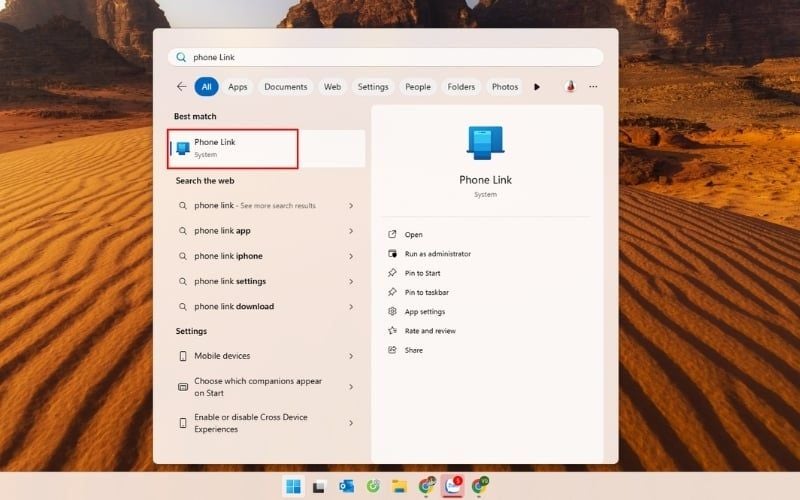Click the phone icon beside Cross Device Experiences
800x500 pixels.
[x=183, y=423]
